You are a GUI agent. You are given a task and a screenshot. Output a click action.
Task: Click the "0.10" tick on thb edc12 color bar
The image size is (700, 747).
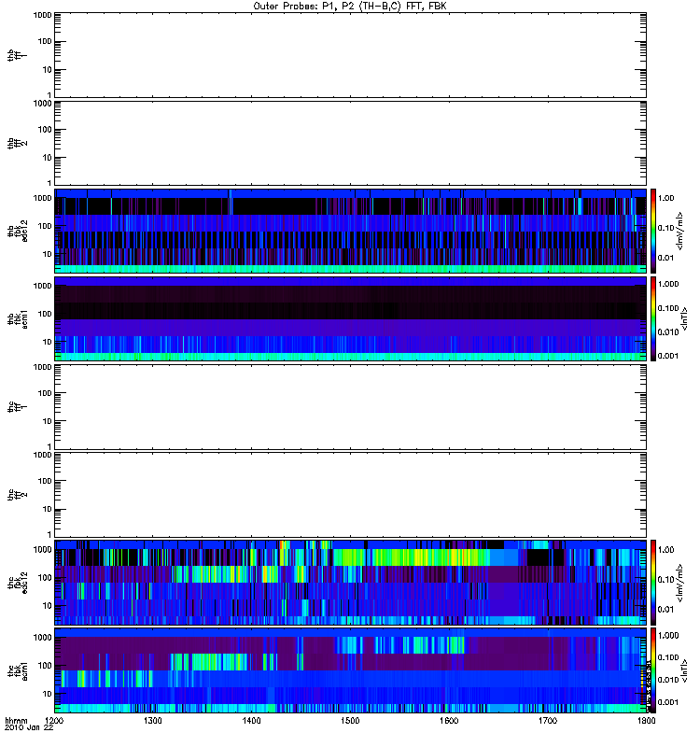pyautogui.click(x=665, y=228)
